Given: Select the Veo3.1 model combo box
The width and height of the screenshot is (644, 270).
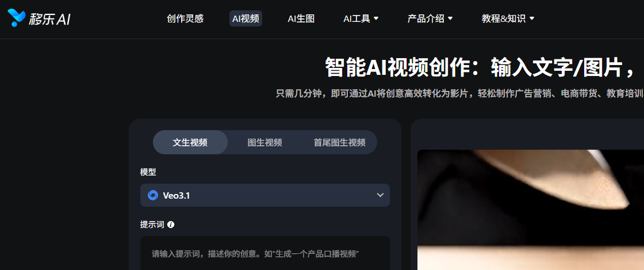Looking at the screenshot, I should coord(265,195).
